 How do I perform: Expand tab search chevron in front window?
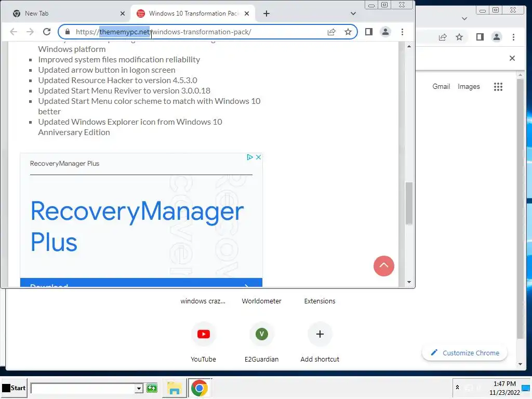pos(353,14)
